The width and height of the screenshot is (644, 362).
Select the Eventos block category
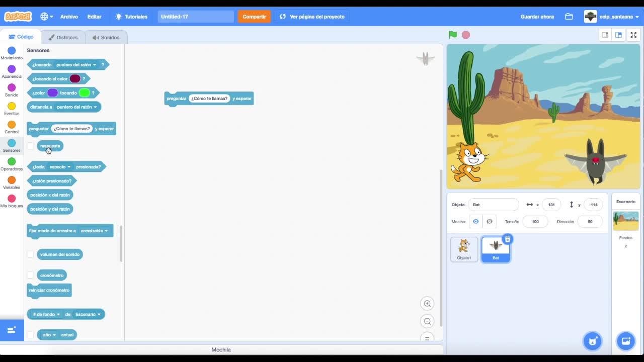12,109
